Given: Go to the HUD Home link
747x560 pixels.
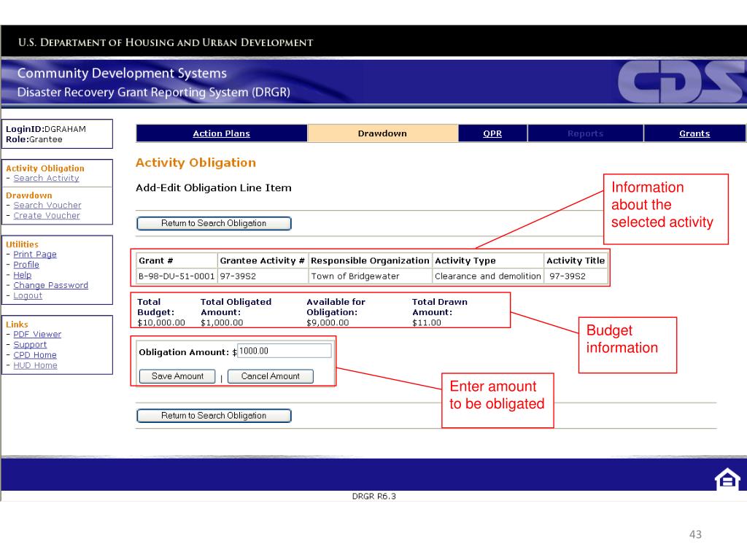Looking at the screenshot, I should (x=35, y=366).
